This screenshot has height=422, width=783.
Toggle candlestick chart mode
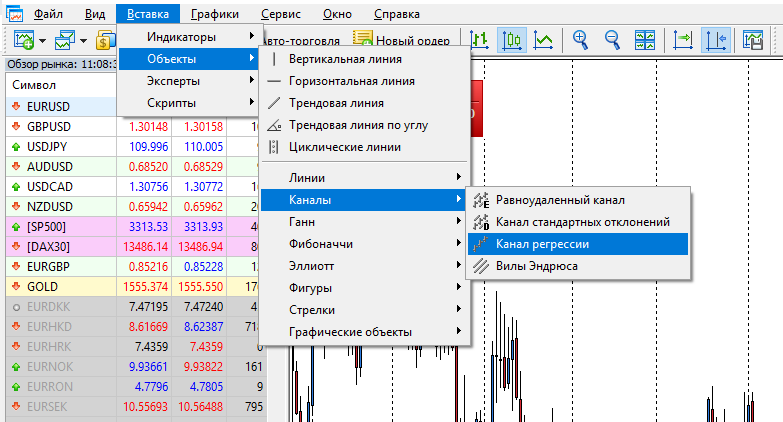point(511,40)
